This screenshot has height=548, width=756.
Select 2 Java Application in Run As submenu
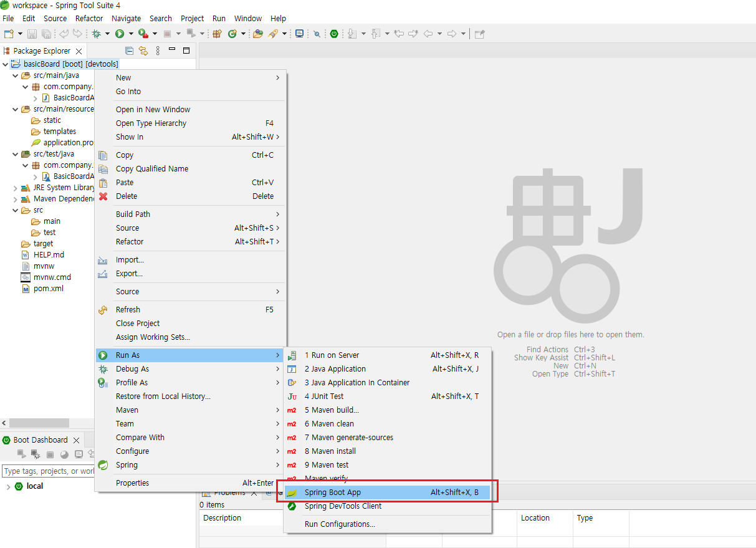[x=387, y=369]
